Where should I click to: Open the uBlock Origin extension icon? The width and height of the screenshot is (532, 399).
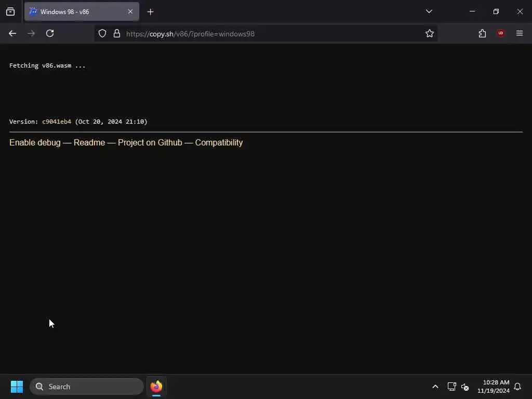click(x=501, y=33)
